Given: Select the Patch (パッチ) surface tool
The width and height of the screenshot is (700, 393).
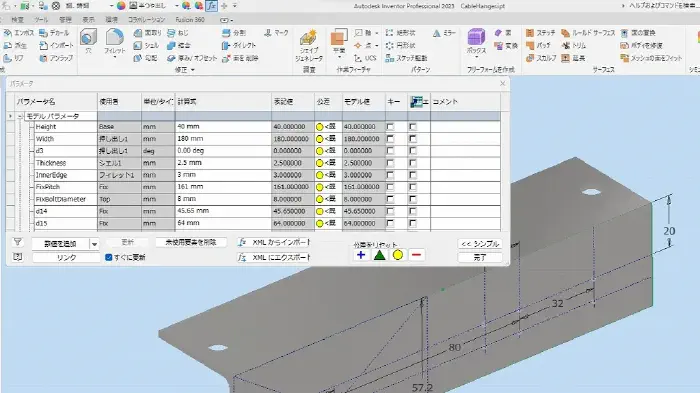Looking at the screenshot, I should pyautogui.click(x=538, y=46).
